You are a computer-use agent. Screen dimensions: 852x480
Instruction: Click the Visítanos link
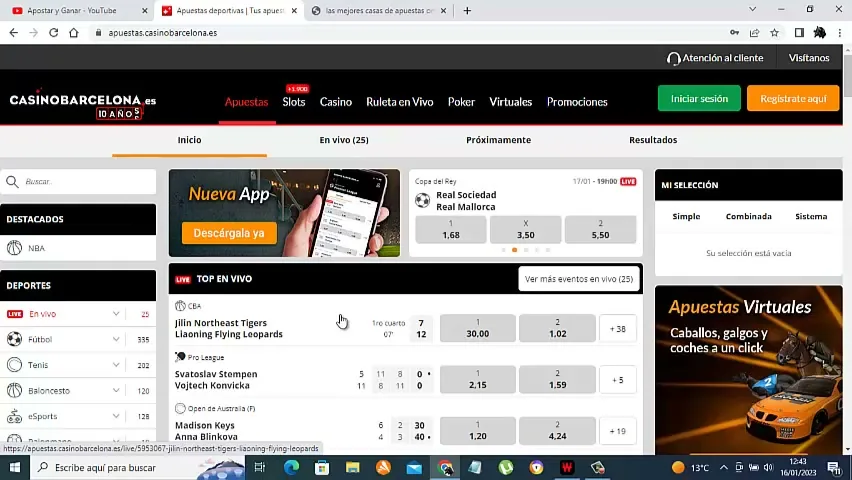pos(809,58)
